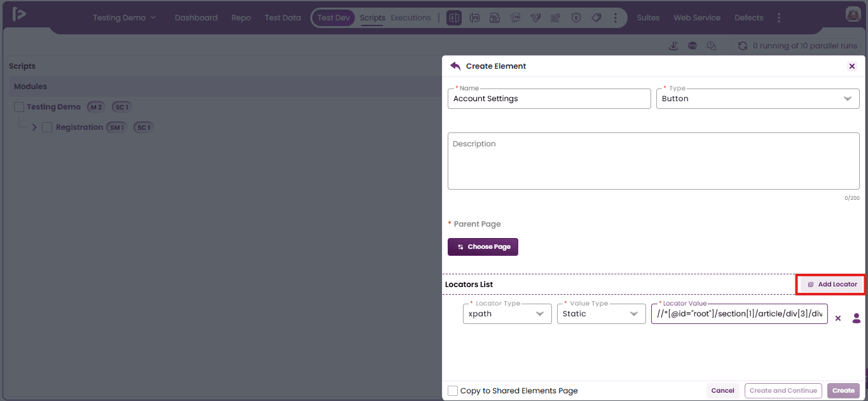Screen dimensions: 868x401
Task: Select the Test Dev pill
Action: (334, 18)
